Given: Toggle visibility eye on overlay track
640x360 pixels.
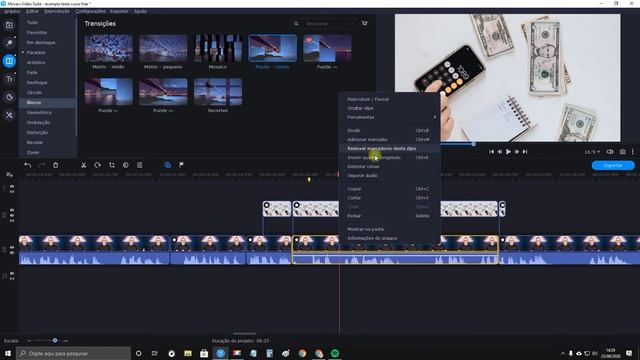Looking at the screenshot, I should coord(12,210).
